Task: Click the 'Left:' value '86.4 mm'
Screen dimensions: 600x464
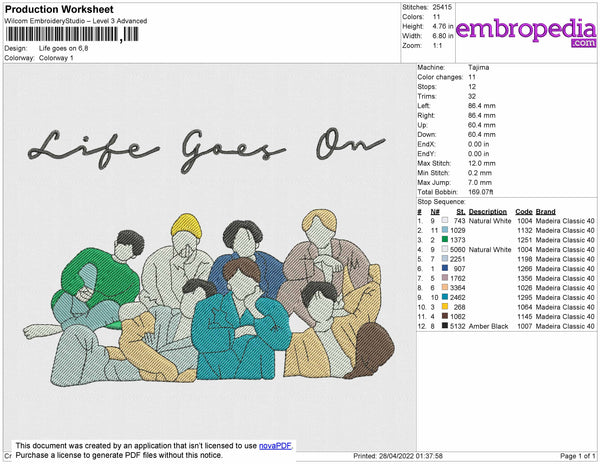Action: coord(481,106)
